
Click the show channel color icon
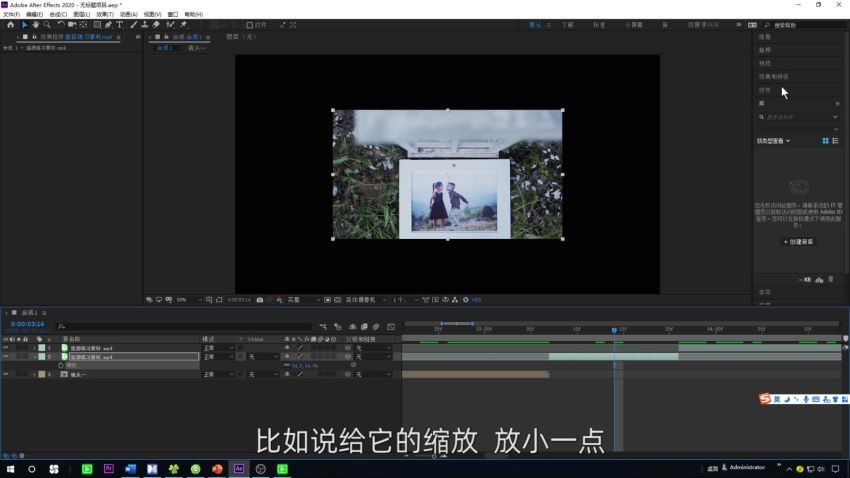[x=279, y=300]
